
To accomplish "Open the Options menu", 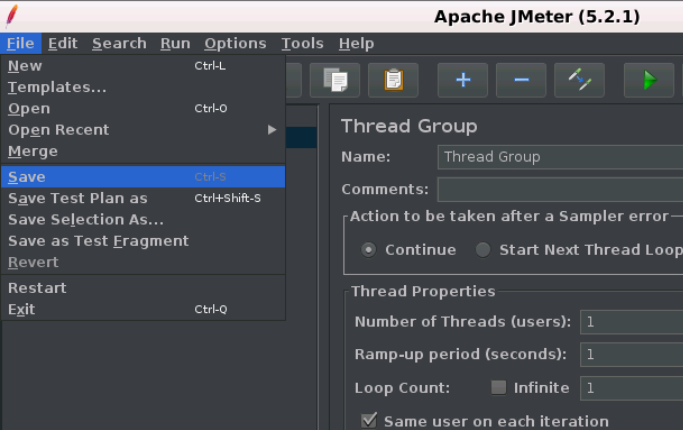I will coord(235,44).
